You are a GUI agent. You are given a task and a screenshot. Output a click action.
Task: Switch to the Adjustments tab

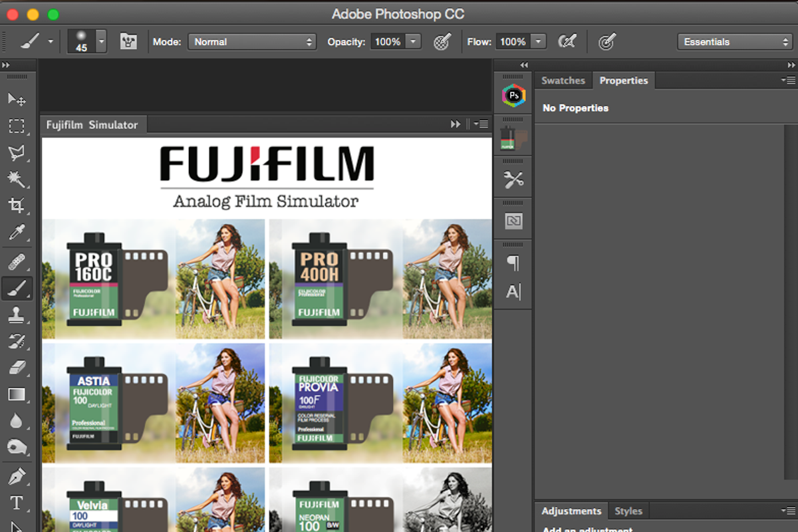[x=571, y=511]
